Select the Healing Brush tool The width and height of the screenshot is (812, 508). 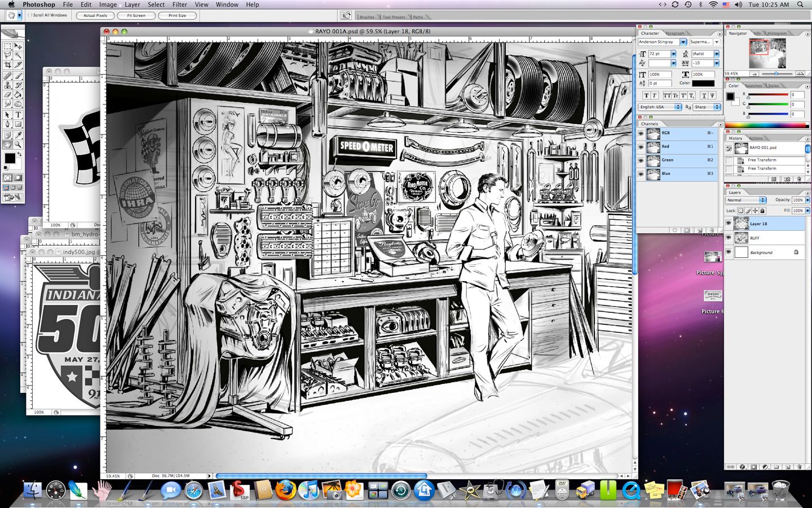(7, 76)
